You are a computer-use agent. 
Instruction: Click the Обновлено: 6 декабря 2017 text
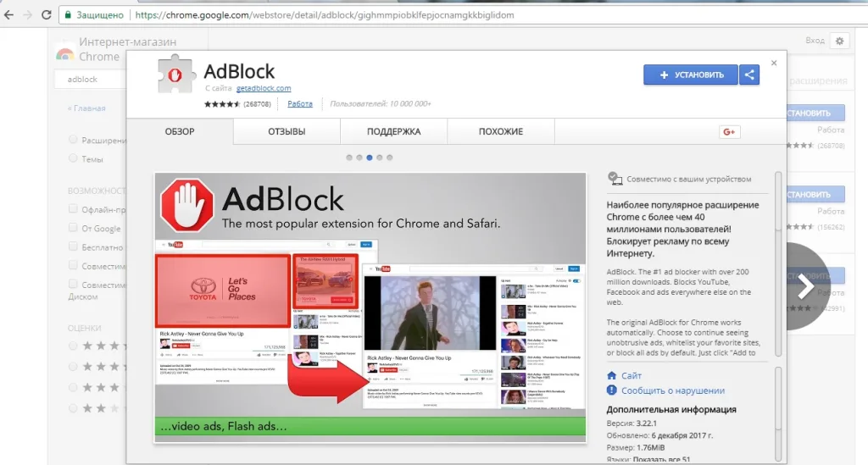tap(659, 435)
